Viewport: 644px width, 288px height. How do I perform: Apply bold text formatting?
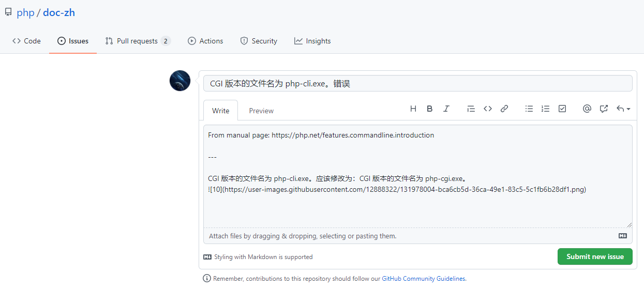click(429, 109)
